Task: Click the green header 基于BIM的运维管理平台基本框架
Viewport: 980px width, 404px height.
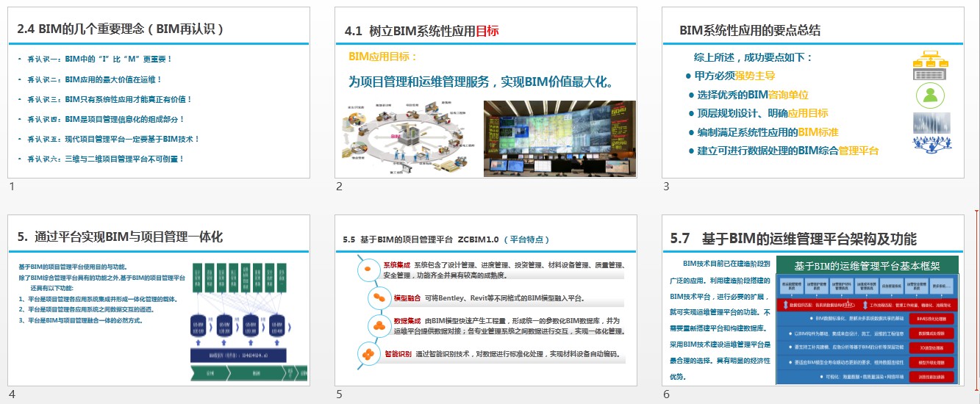Action: pos(868,266)
